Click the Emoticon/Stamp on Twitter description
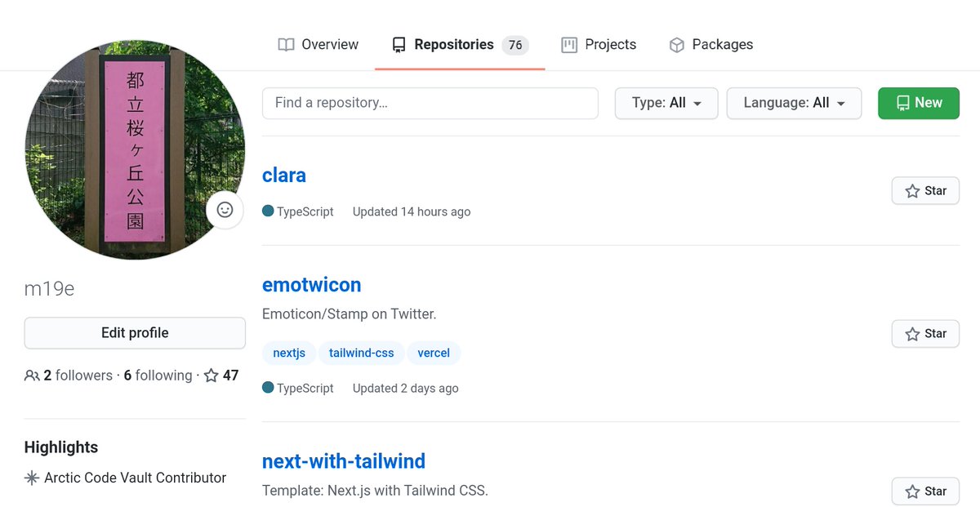Image resolution: width=980 pixels, height=507 pixels. click(350, 314)
